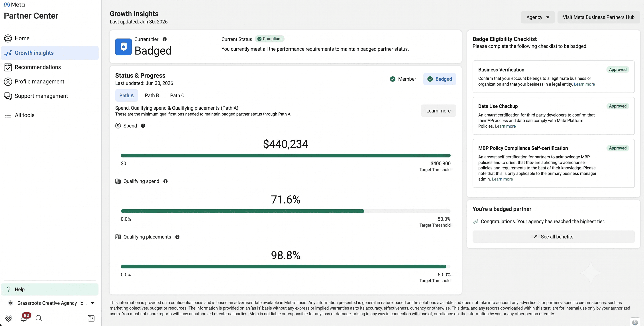Click the All tools list icon
Image resolution: width=644 pixels, height=326 pixels.
pos(8,115)
